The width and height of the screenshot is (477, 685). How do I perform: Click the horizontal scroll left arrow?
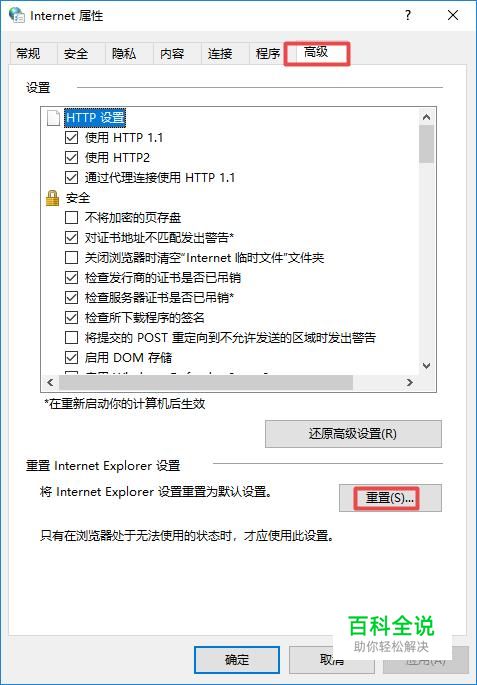pos(50,382)
